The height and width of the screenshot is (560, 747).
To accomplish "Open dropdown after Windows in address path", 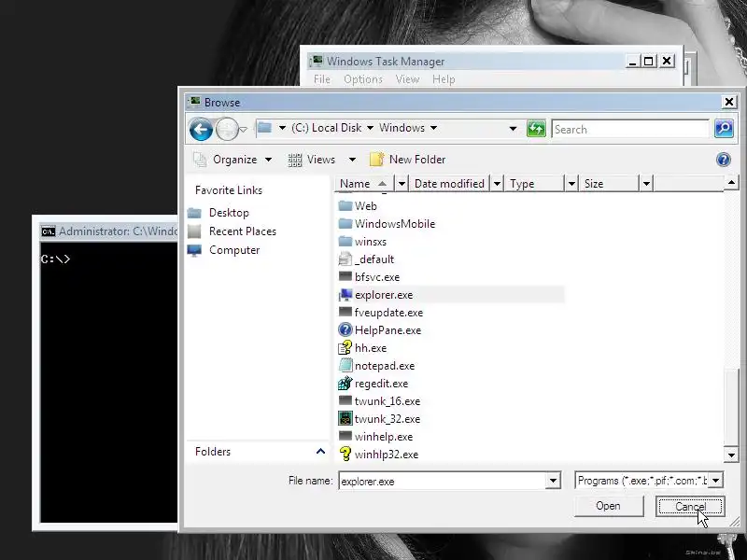I will (433, 128).
